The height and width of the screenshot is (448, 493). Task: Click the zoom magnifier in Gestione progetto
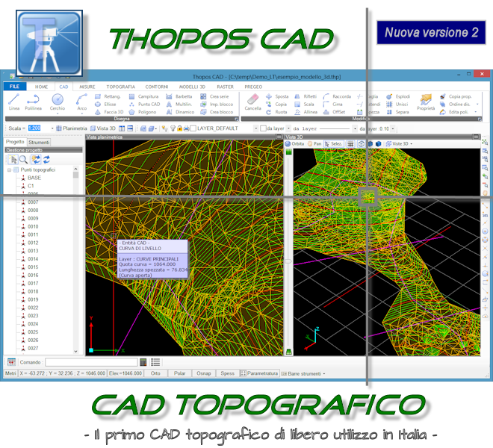pos(24,160)
